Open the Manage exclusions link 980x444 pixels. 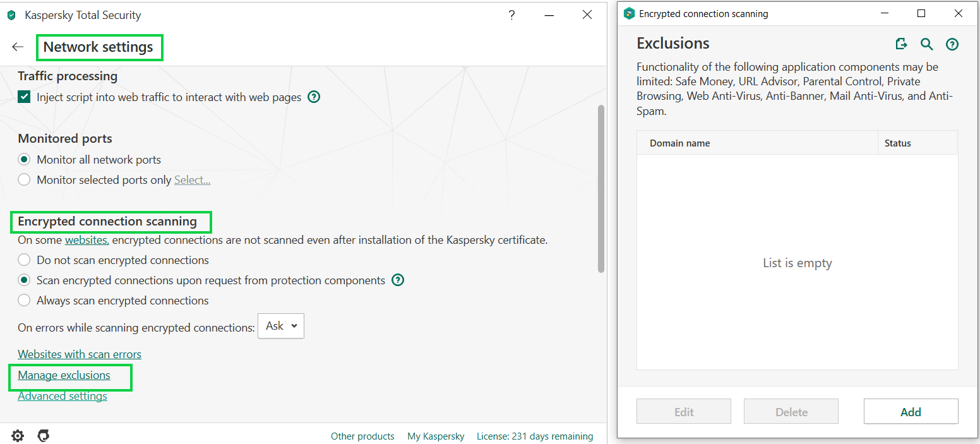[64, 375]
